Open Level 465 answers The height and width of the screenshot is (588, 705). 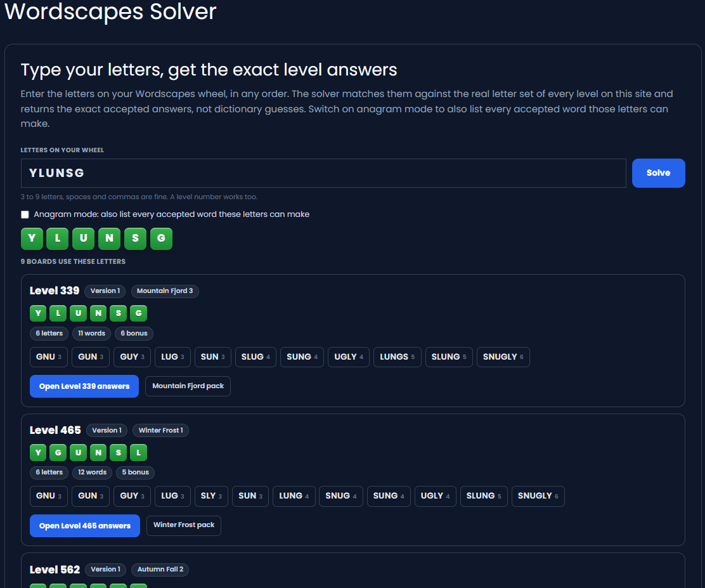[84, 525]
